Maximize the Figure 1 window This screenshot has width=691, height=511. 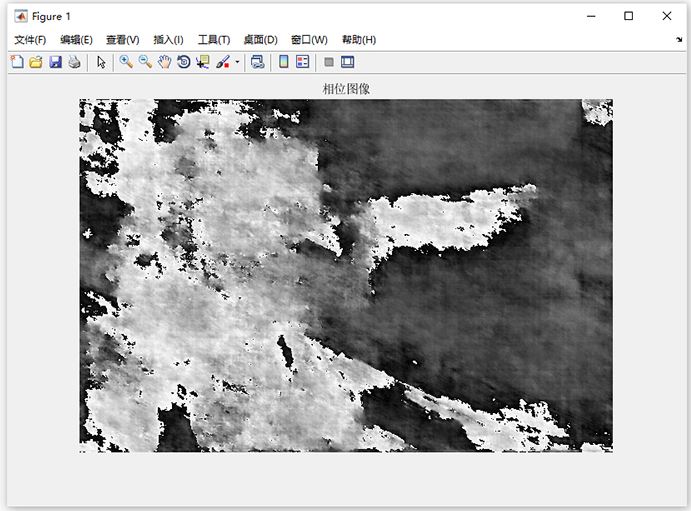click(629, 16)
